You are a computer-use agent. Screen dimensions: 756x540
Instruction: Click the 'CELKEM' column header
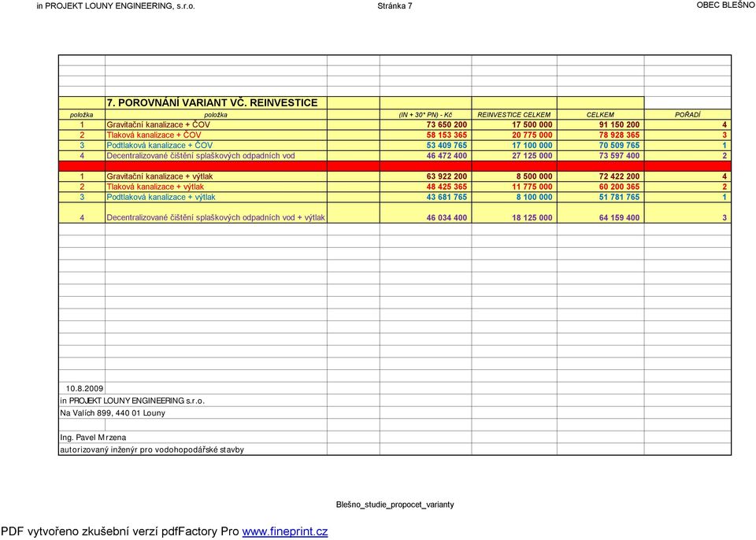[600, 115]
